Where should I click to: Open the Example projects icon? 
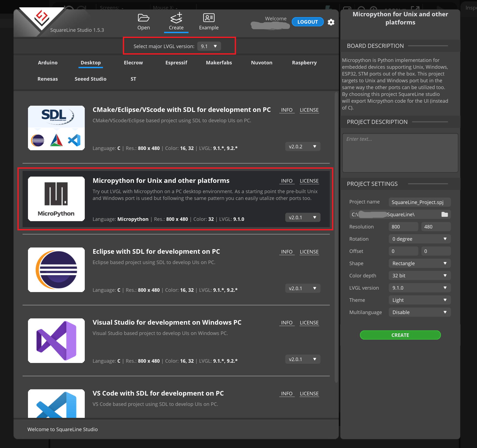click(x=209, y=18)
